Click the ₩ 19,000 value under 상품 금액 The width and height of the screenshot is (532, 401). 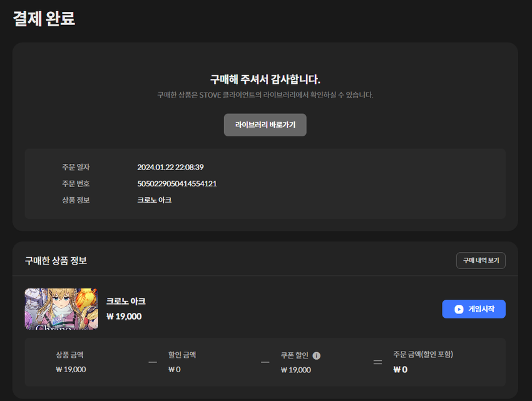71,370
